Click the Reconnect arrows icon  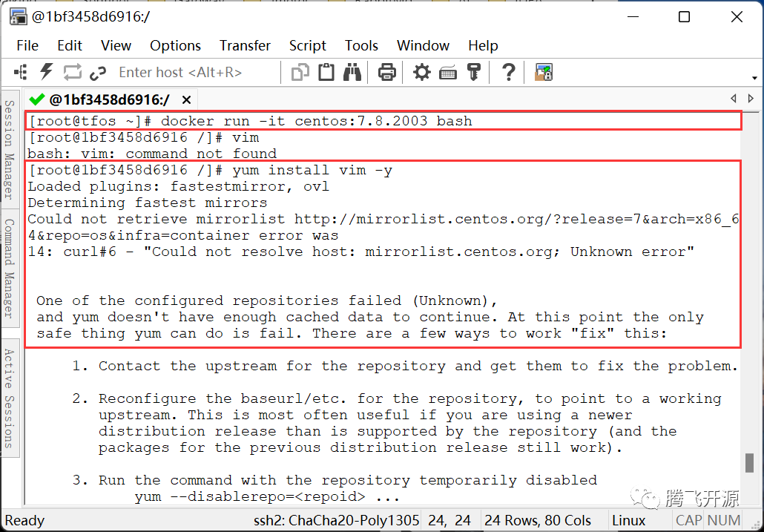point(72,73)
